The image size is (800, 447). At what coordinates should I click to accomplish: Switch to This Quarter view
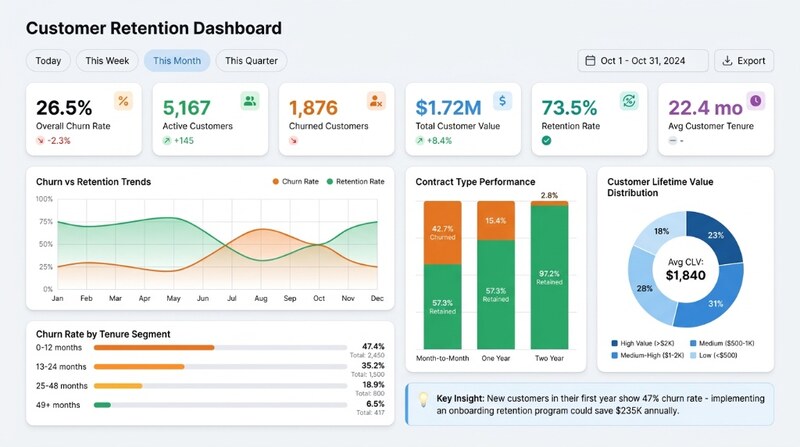252,61
